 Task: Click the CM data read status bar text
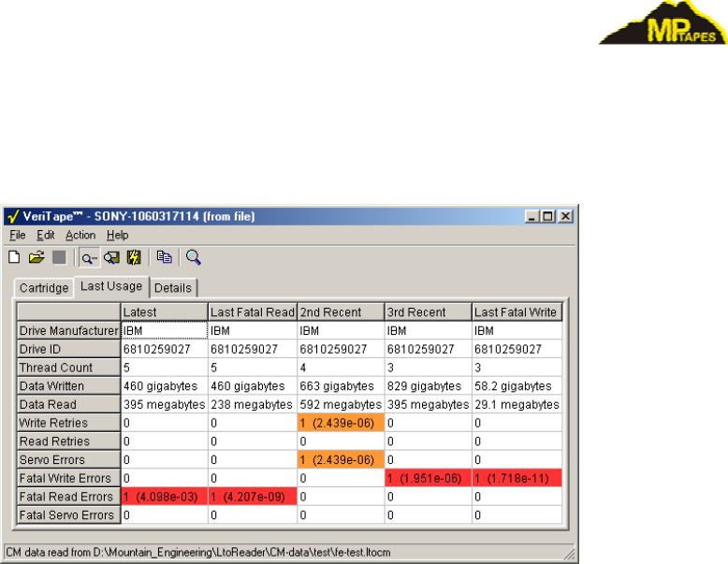pyautogui.click(x=198, y=553)
